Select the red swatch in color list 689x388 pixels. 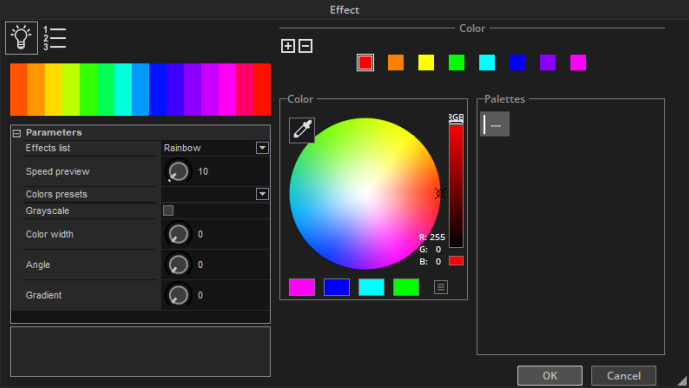365,63
